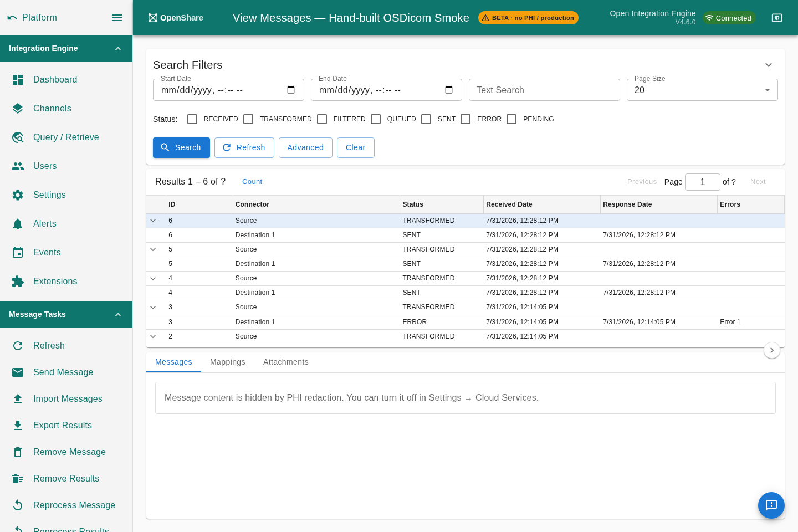This screenshot has height=532, width=798.
Task: Click the Export Results download icon
Action: (18, 426)
